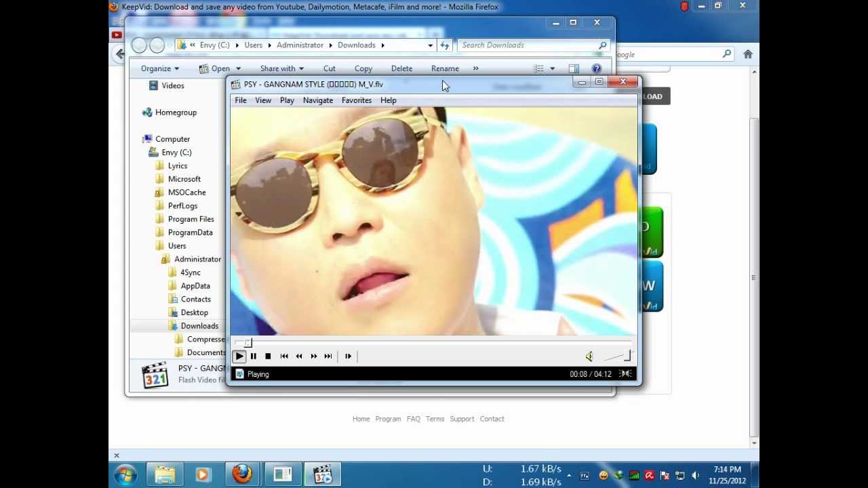This screenshot has height=488, width=868.
Task: Refresh the Explorer address bar
Action: [445, 45]
